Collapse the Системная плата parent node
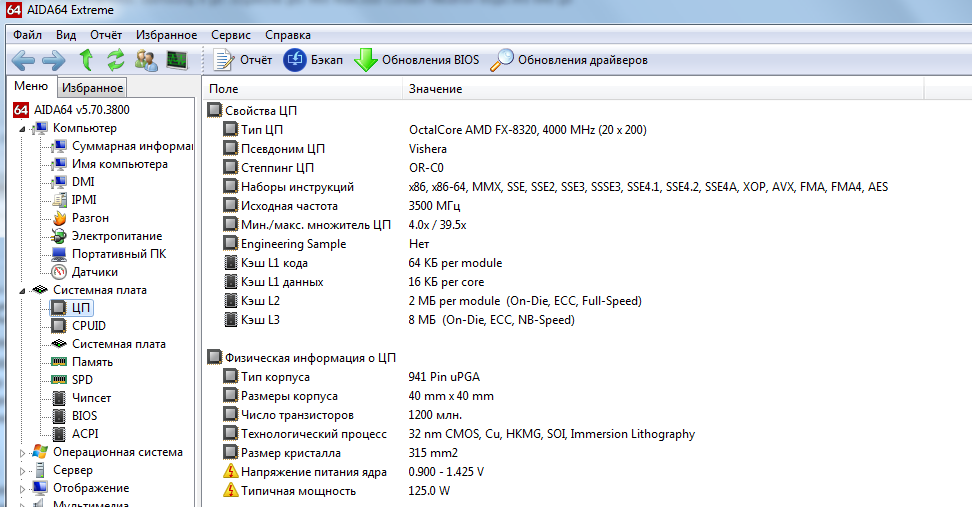This screenshot has height=507, width=972. tap(22, 291)
